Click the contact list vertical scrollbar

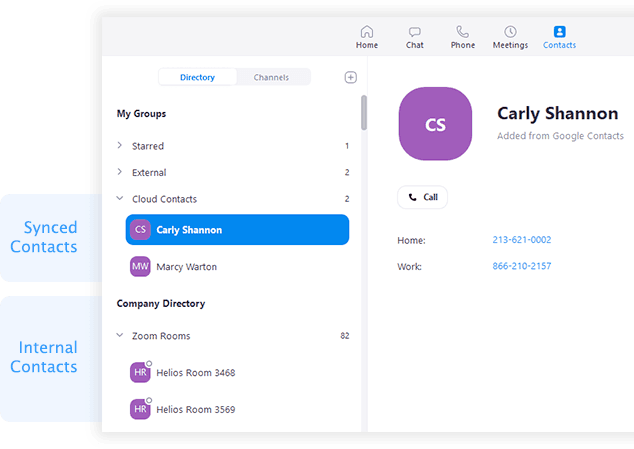coord(363,112)
